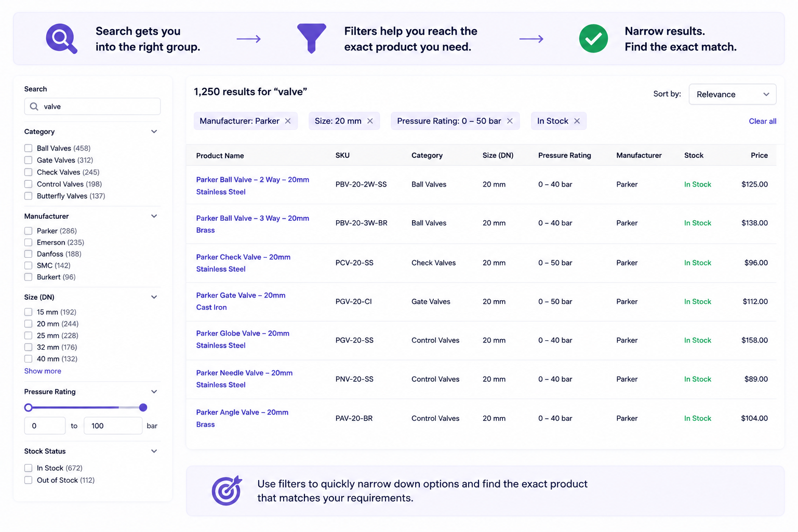Collapse the Category filter section

coord(154,131)
